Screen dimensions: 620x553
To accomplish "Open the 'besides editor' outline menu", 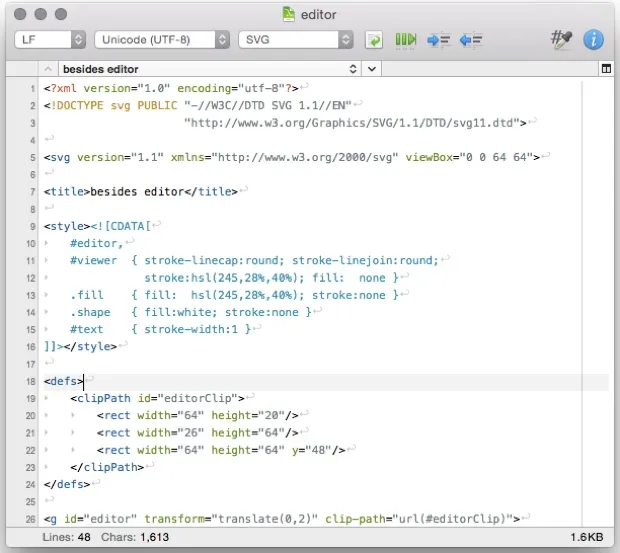I will pos(210,69).
